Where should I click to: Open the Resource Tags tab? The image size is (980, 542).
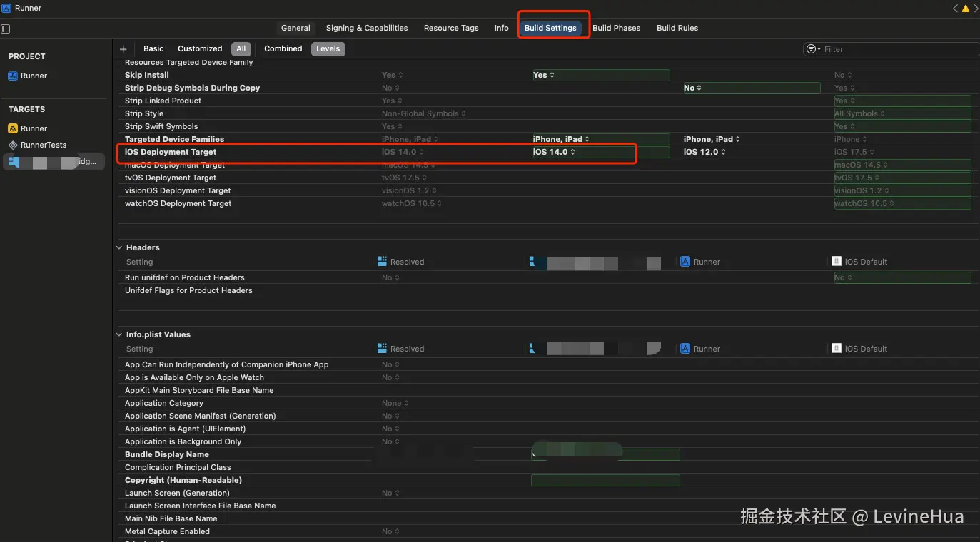[451, 28]
